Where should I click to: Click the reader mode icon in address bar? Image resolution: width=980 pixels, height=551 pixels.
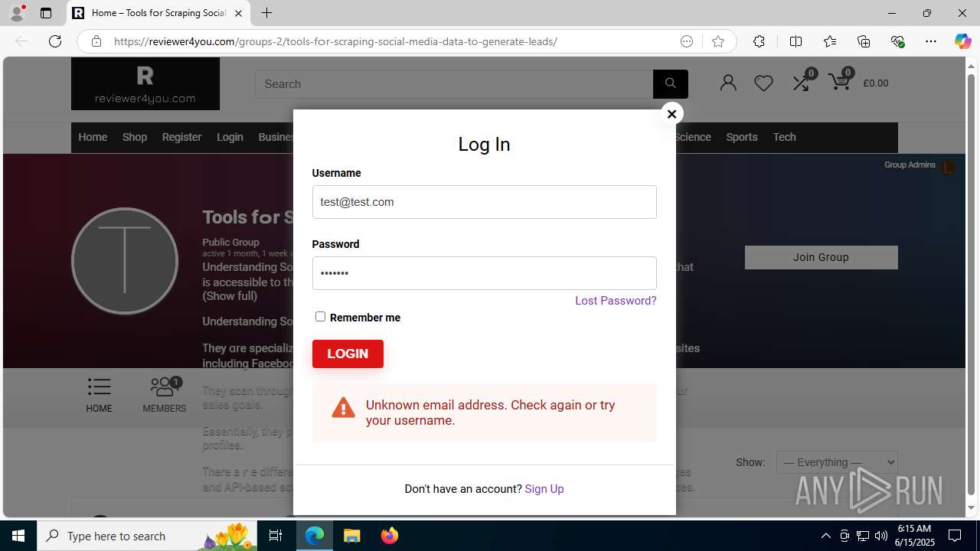[687, 41]
